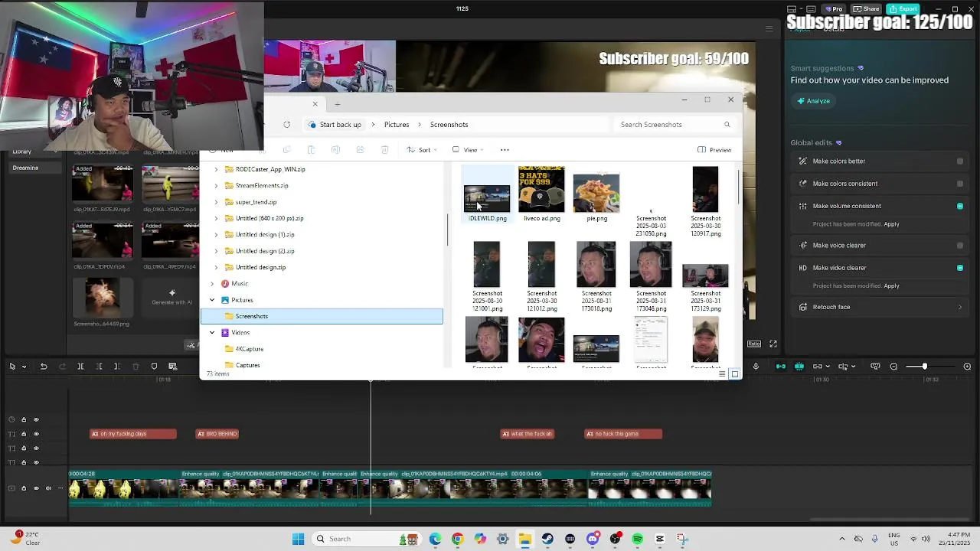Screen dimensions: 980x551
Task: Click the search magnifier in Explorer
Action: pos(727,125)
